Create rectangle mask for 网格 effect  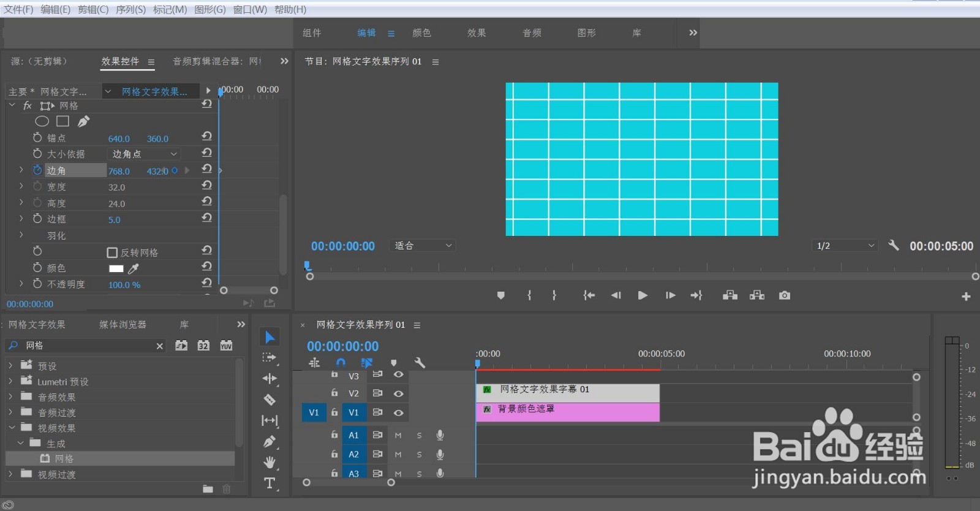point(62,121)
